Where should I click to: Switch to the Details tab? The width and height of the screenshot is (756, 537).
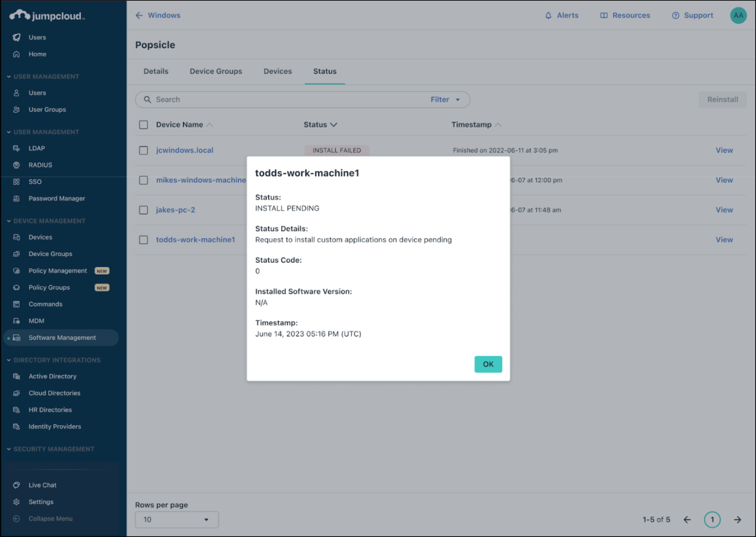[156, 71]
